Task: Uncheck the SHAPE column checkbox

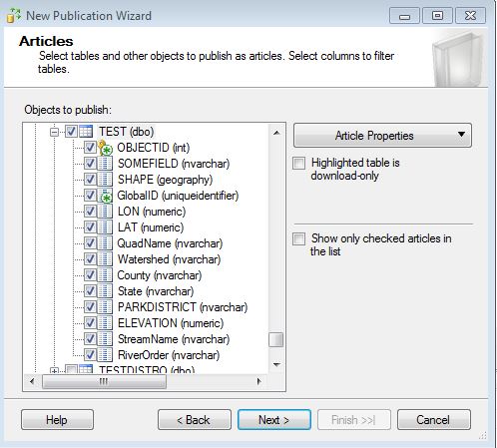Action: coord(90,179)
